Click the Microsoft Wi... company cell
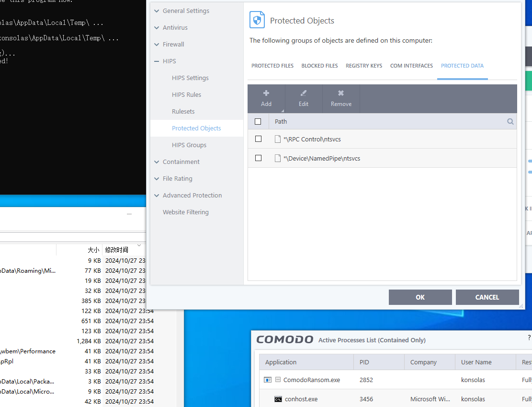Screen dimensions: 532x407 tap(430, 399)
